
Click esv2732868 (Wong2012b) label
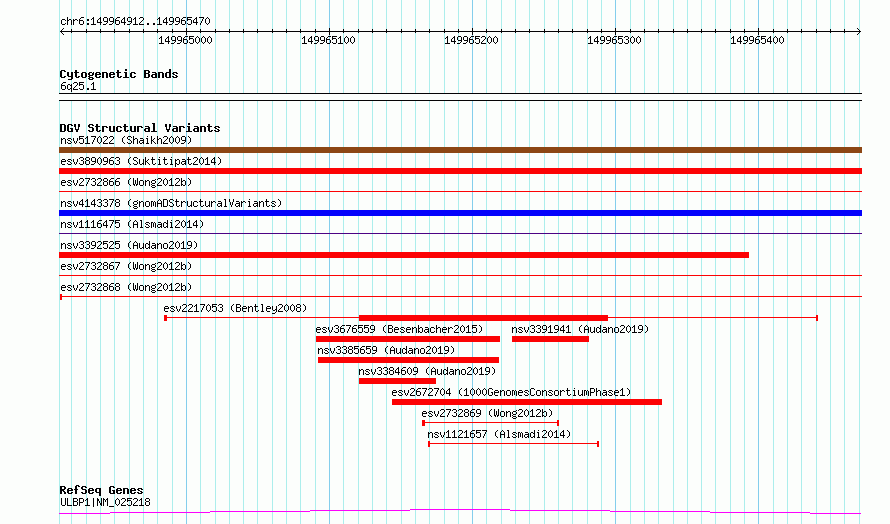(x=126, y=287)
